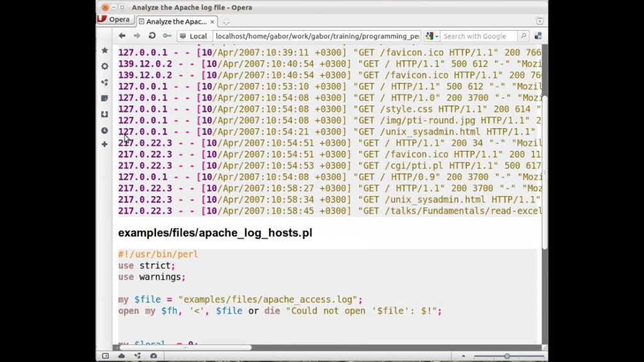The height and width of the screenshot is (362, 644).
Task: Open the Google search engine dropdown
Action: pyautogui.click(x=431, y=36)
